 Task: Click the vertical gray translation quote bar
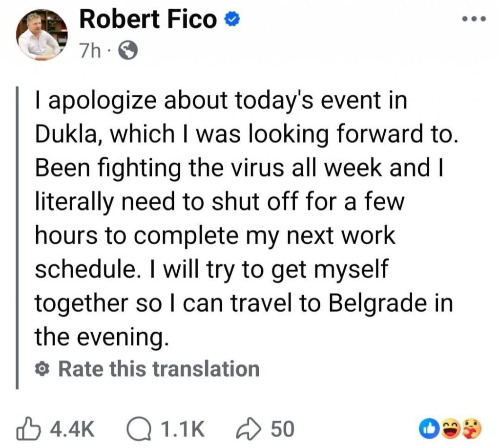(x=17, y=238)
